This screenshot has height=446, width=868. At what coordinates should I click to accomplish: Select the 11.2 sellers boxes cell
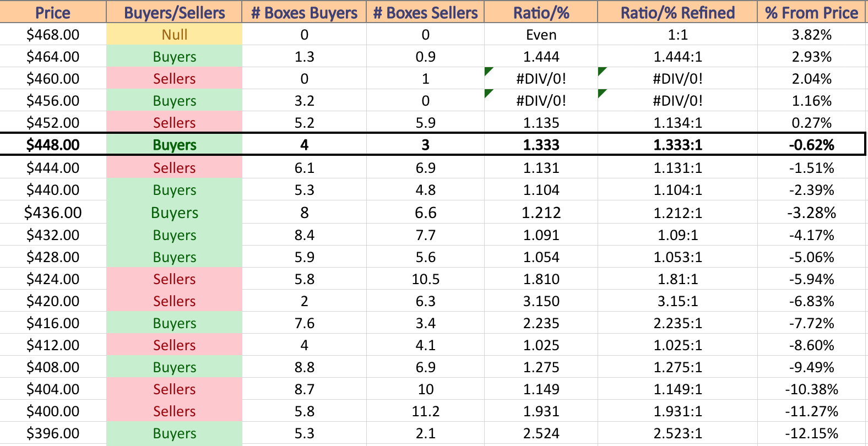point(425,411)
